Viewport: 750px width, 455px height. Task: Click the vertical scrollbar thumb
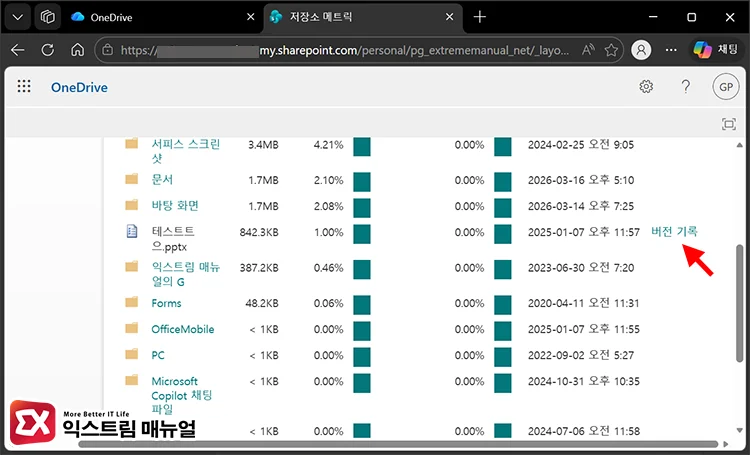coord(739,303)
